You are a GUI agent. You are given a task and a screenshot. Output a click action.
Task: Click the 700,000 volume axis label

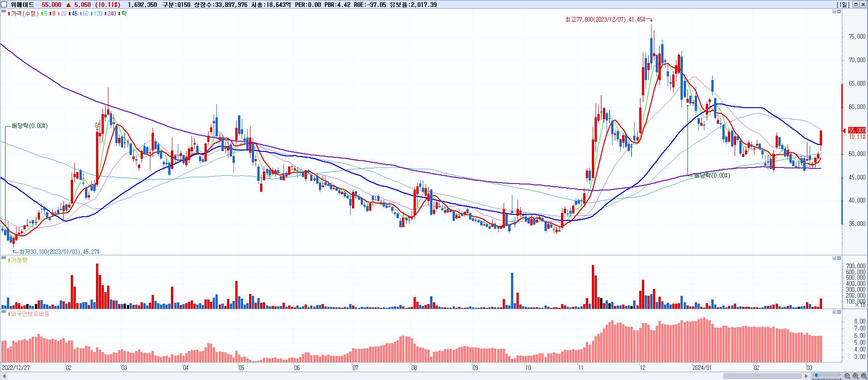855,266
